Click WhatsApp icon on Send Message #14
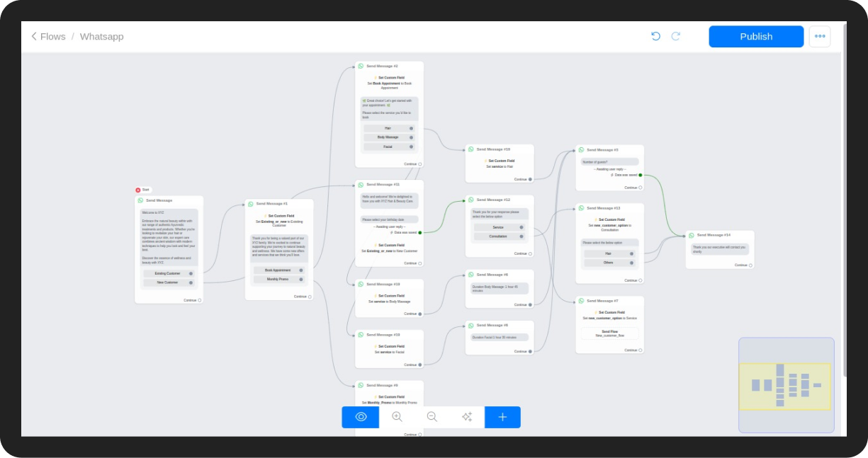 [692, 235]
